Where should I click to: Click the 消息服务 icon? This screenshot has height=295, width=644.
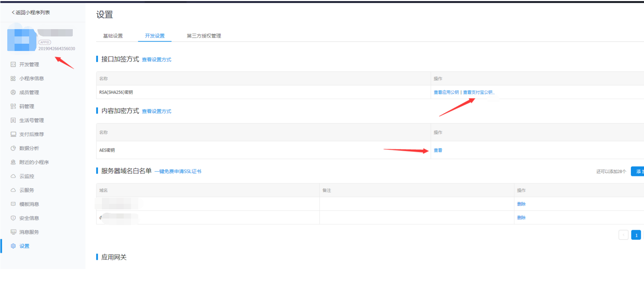(13, 232)
